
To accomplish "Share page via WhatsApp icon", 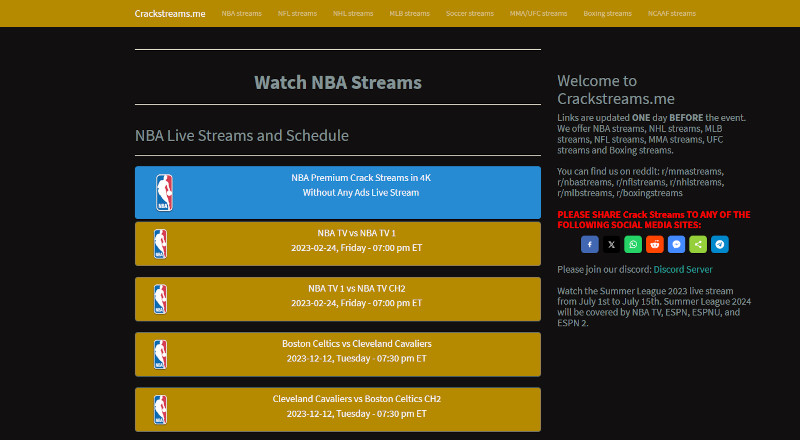I will [633, 245].
